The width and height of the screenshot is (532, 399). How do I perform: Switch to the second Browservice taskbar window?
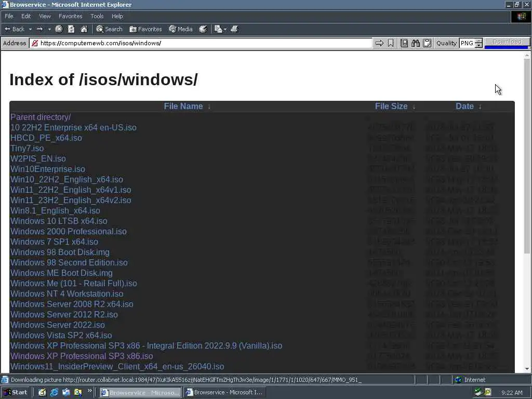tap(224, 392)
